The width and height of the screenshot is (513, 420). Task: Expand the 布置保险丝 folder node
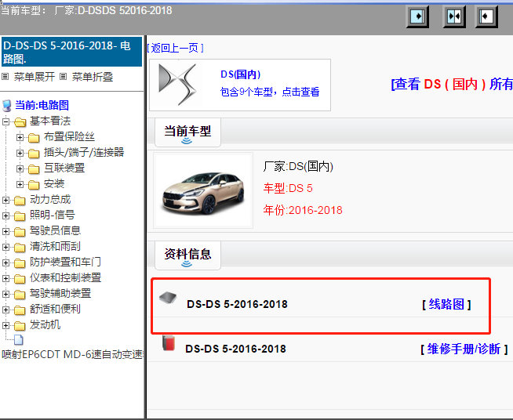[20, 137]
